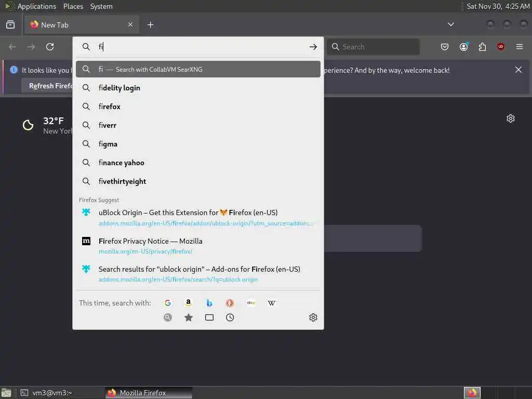The width and height of the screenshot is (532, 399).
Task: Open the Firefox View icon
Action: [10, 25]
